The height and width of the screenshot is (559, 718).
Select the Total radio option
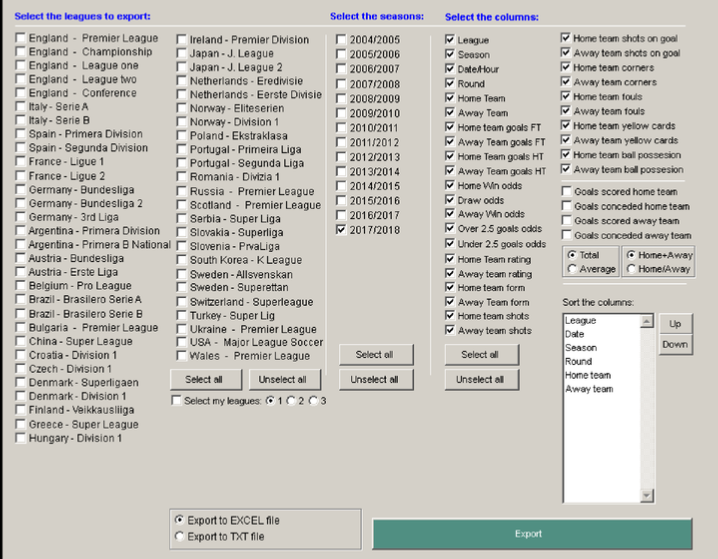click(572, 255)
